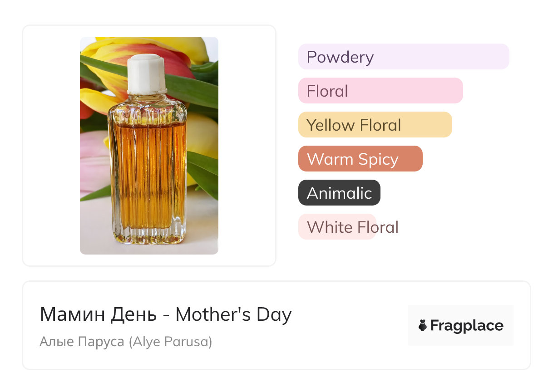Click the Fragplace bottle logo icon
Screen dimensions: 553x392
click(x=423, y=325)
